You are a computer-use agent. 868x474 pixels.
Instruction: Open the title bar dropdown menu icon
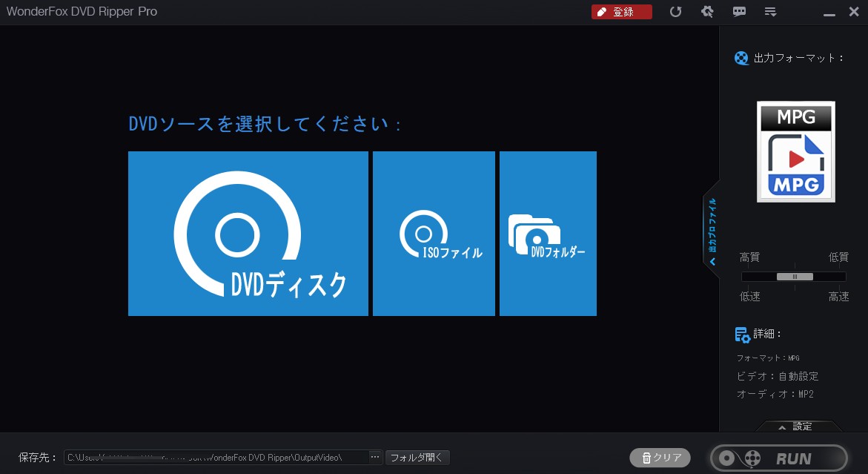[x=770, y=12]
